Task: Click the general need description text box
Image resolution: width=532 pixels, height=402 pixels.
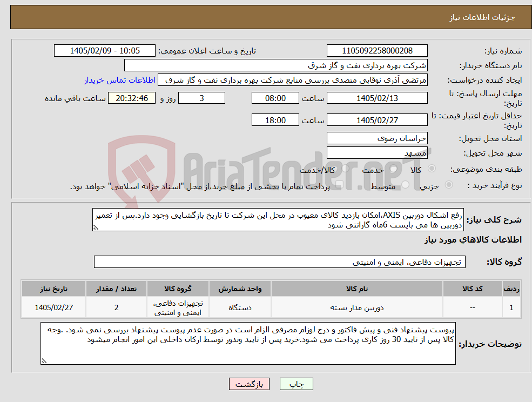Action: (x=278, y=220)
